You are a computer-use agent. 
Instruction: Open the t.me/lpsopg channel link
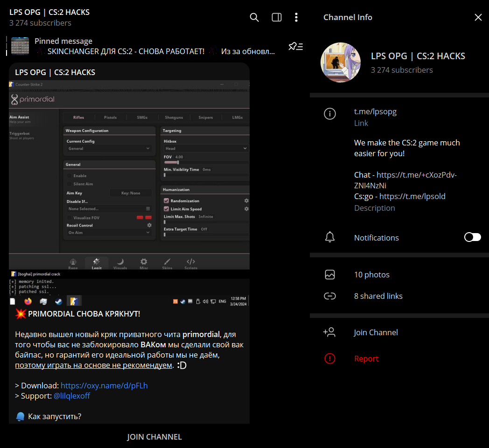[375, 112]
